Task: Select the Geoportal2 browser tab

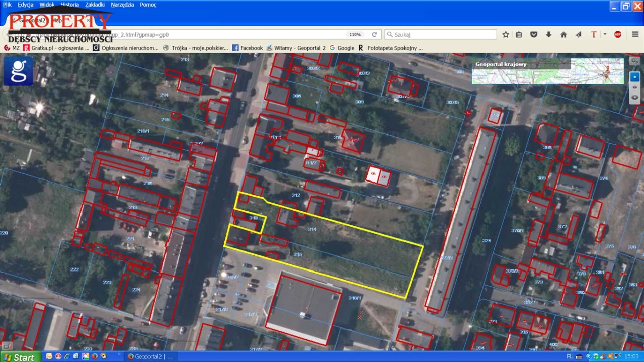Action: point(50,21)
